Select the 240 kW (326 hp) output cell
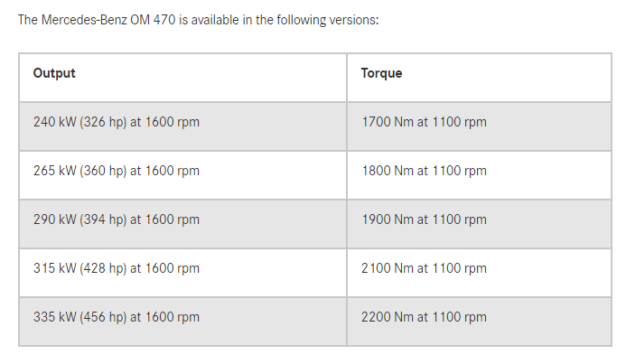626x364 pixels. (116, 122)
